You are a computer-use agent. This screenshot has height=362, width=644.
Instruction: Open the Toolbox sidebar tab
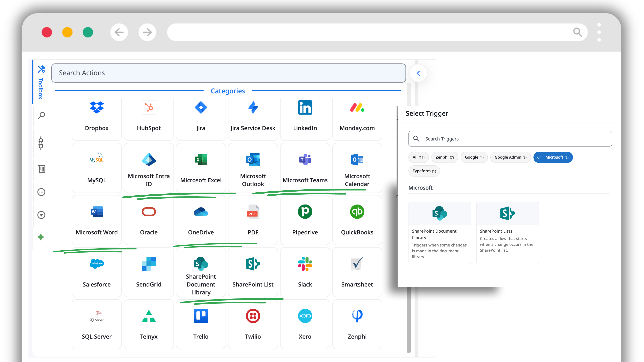coord(41,82)
